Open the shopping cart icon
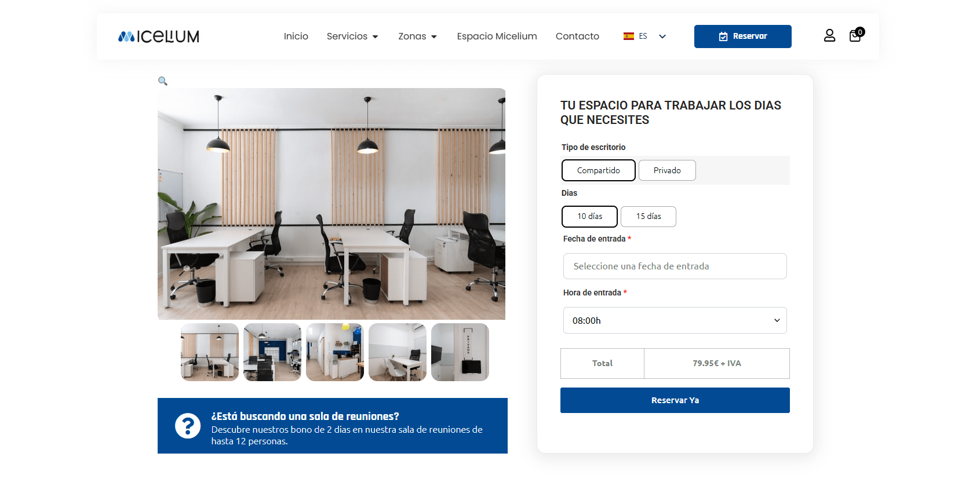This screenshot has width=980, height=486. click(856, 35)
